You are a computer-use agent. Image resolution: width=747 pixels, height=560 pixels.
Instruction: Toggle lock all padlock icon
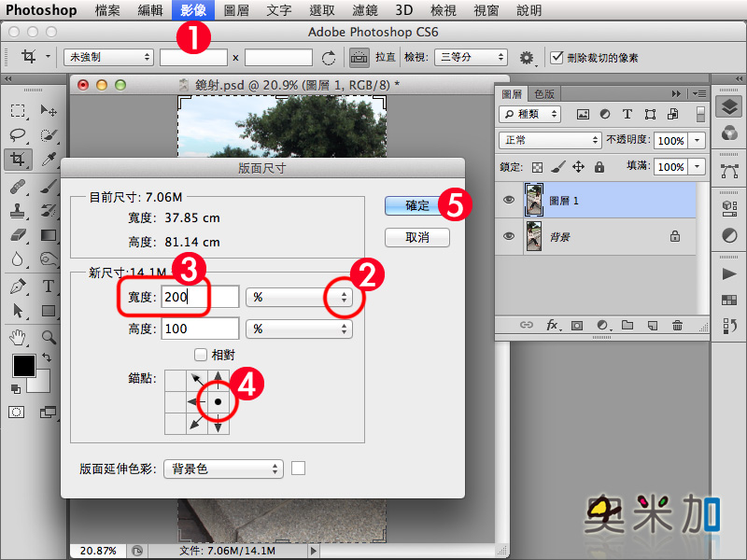[x=599, y=167]
